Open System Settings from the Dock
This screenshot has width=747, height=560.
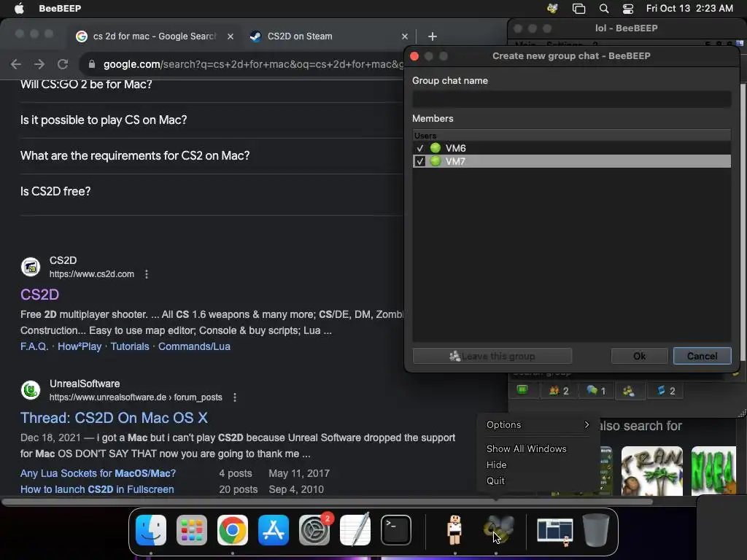(314, 529)
